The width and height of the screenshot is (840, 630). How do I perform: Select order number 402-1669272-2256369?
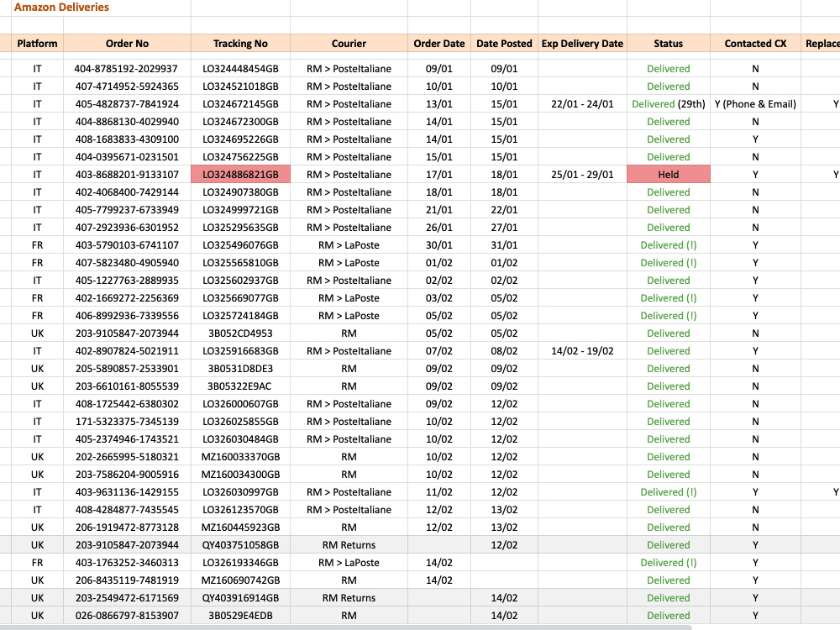127,298
